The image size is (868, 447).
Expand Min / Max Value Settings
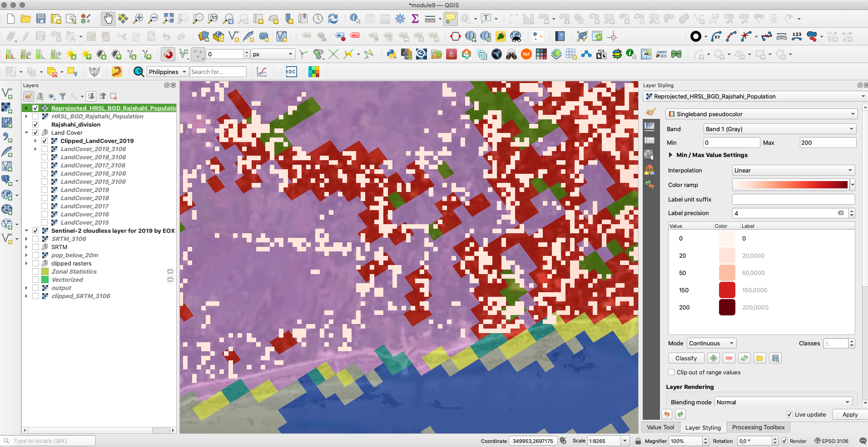click(x=670, y=155)
